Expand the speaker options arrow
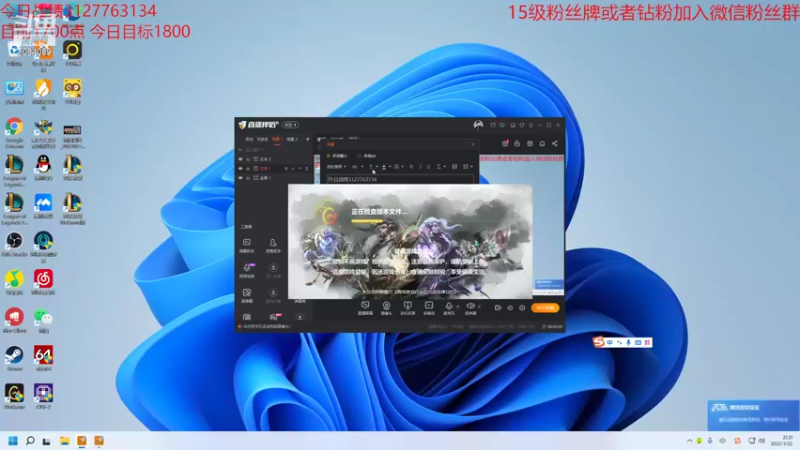The height and width of the screenshot is (450, 800). pos(480,307)
